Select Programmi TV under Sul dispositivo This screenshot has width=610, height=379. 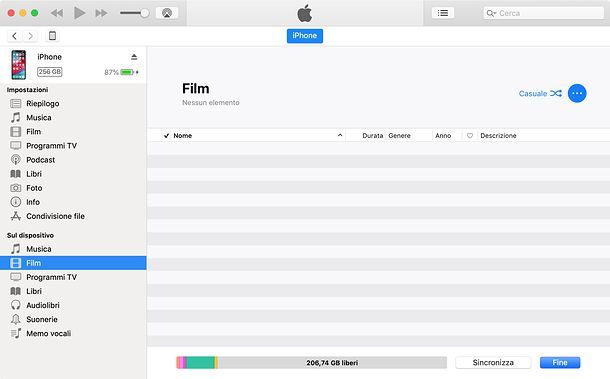[x=73, y=277]
